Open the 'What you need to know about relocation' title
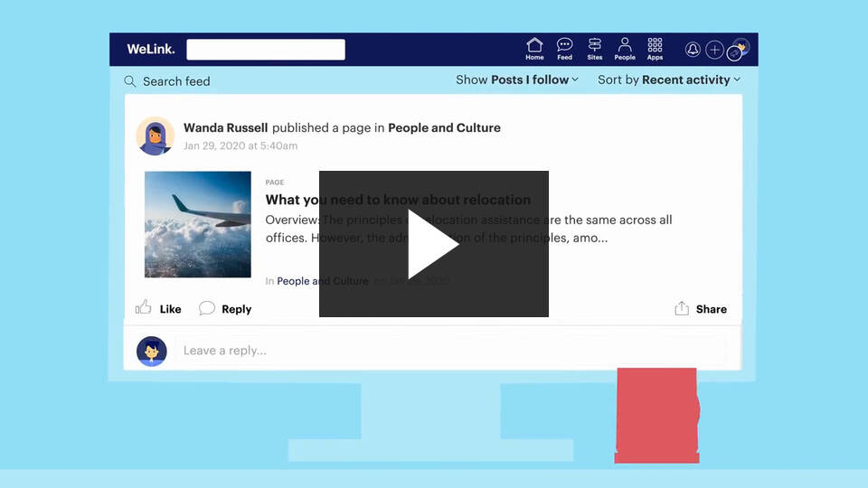This screenshot has height=488, width=868. (398, 200)
